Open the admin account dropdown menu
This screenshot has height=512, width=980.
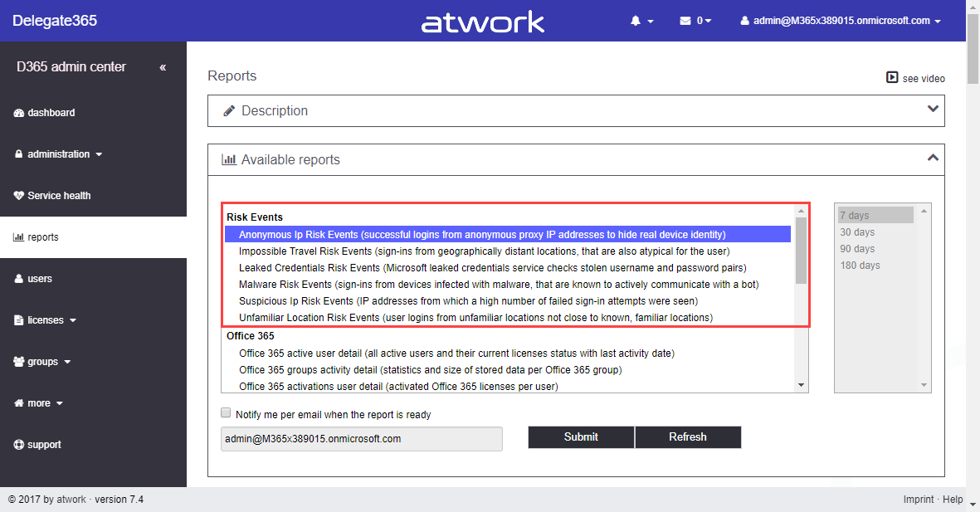pyautogui.click(x=841, y=21)
